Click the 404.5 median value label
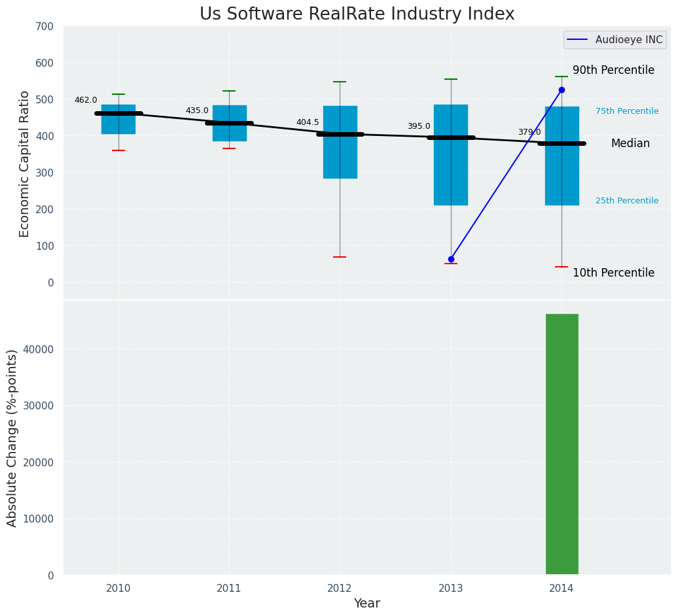 (x=308, y=122)
